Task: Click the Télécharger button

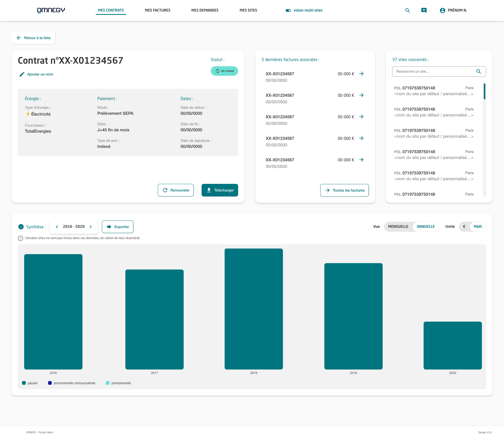Action: pyautogui.click(x=219, y=190)
